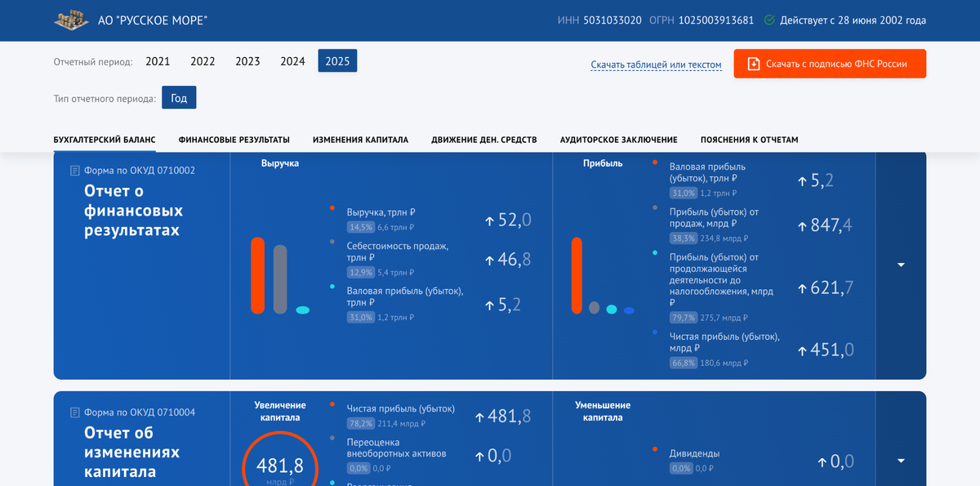Open Бухгалтерский баланс tab

click(x=105, y=140)
